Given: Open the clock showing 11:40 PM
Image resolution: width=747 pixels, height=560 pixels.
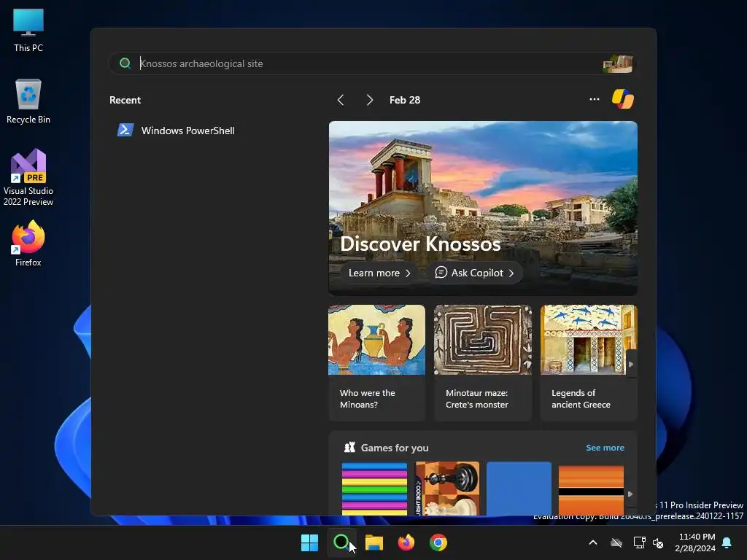Looking at the screenshot, I should [695, 542].
